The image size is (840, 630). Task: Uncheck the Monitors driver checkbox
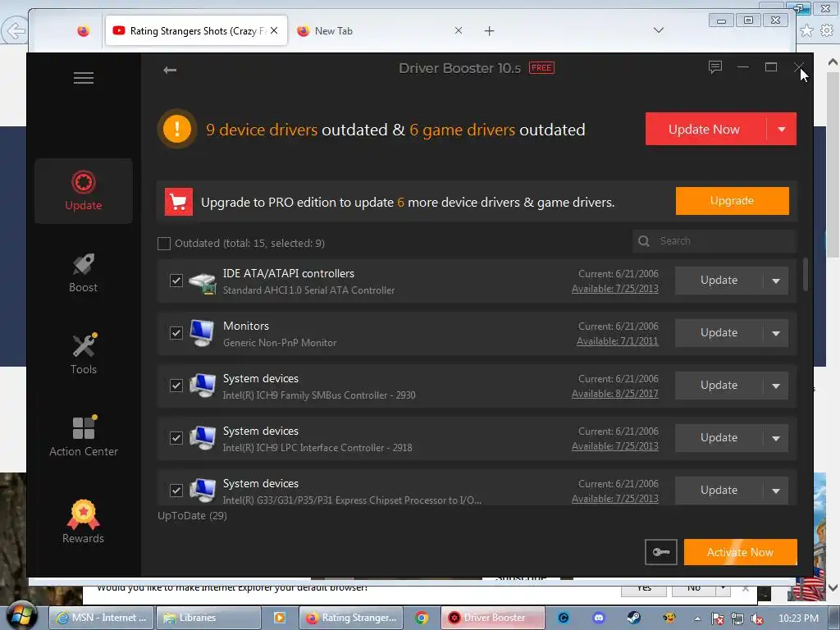point(176,333)
